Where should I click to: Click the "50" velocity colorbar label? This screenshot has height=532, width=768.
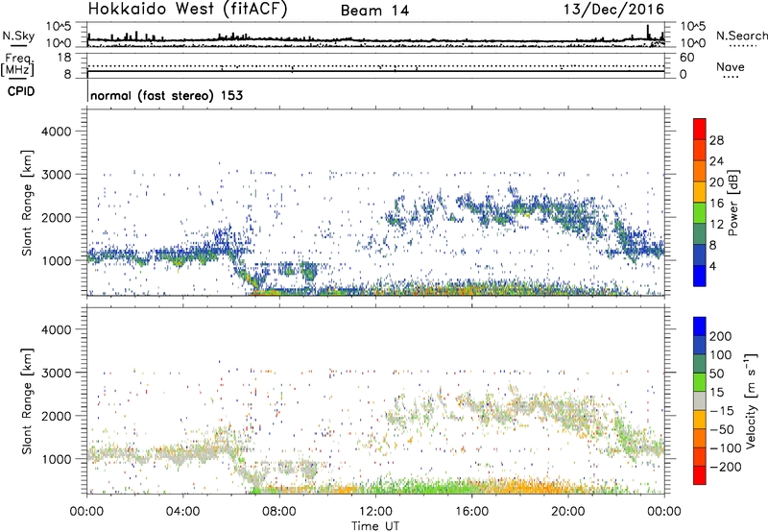716,374
